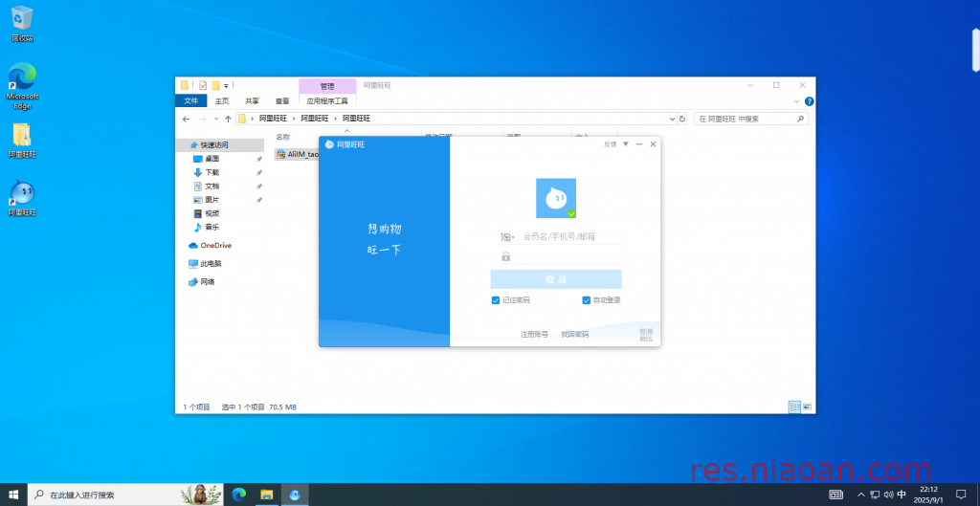Viewport: 980px width, 506px height.
Task: Click AliWangWang taskbar icon
Action: 295,495
